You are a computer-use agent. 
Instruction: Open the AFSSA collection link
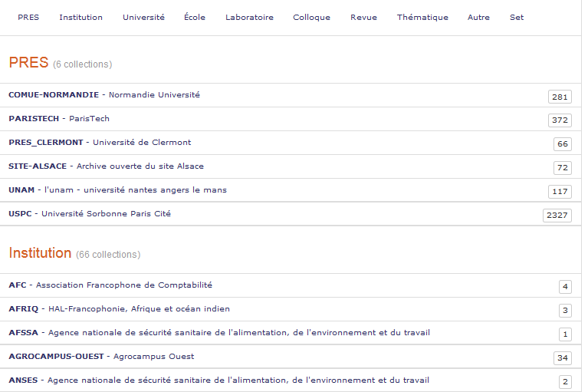pyautogui.click(x=219, y=332)
